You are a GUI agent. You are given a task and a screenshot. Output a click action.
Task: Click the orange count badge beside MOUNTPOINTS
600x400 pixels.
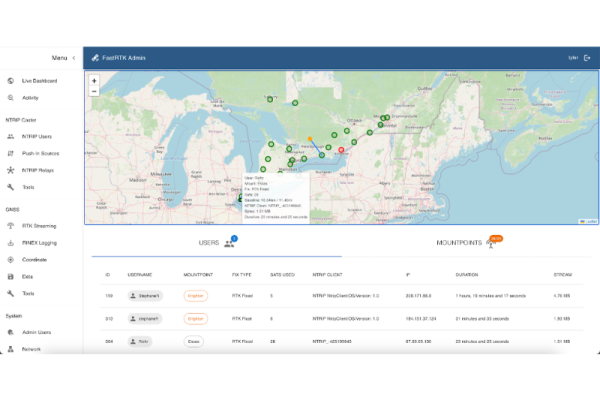click(x=496, y=238)
